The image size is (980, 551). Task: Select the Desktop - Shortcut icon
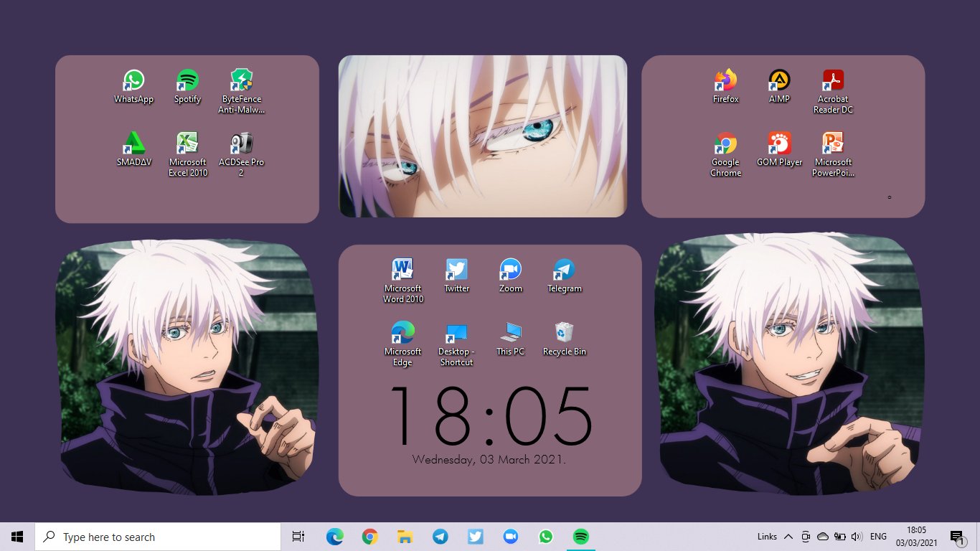pyautogui.click(x=457, y=344)
